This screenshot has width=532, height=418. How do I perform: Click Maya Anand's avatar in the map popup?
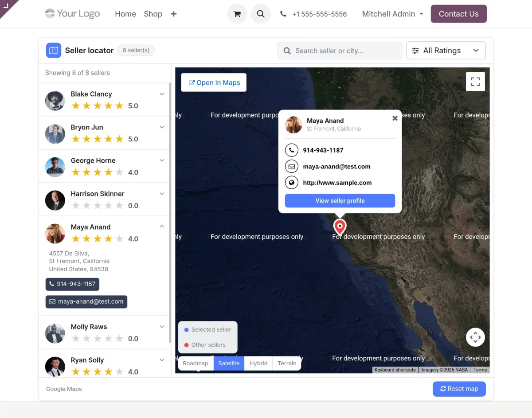click(293, 125)
